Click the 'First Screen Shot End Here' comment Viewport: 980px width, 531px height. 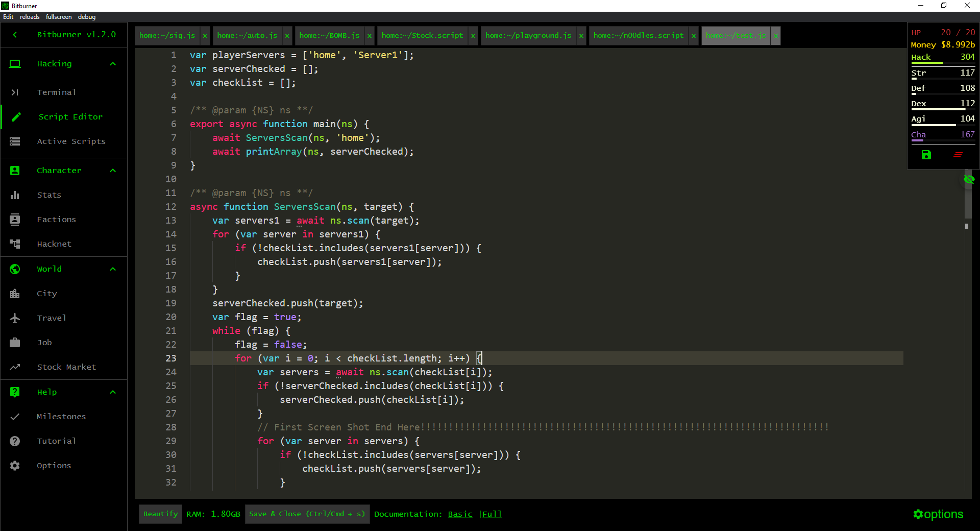pyautogui.click(x=543, y=427)
